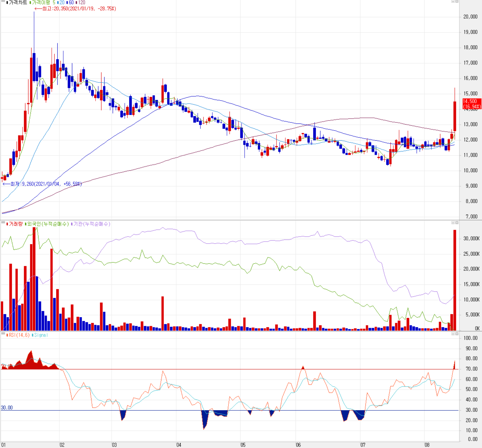Select the 기관(누적순매수) legend label
This screenshot has width=482, height=448.
pos(92,224)
